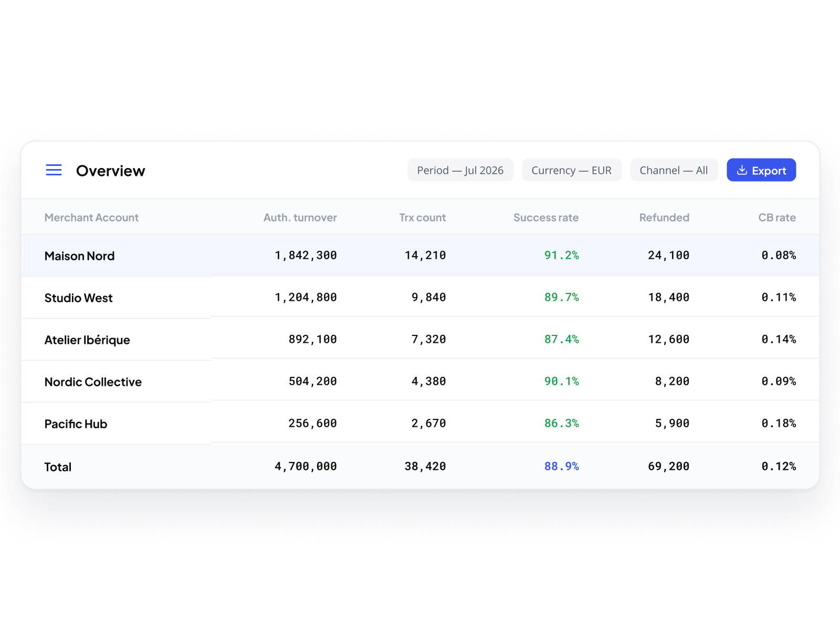Image resolution: width=840 pixels, height=630 pixels.
Task: Click Atelier Ibérique success rate 87.4%
Action: point(562,340)
